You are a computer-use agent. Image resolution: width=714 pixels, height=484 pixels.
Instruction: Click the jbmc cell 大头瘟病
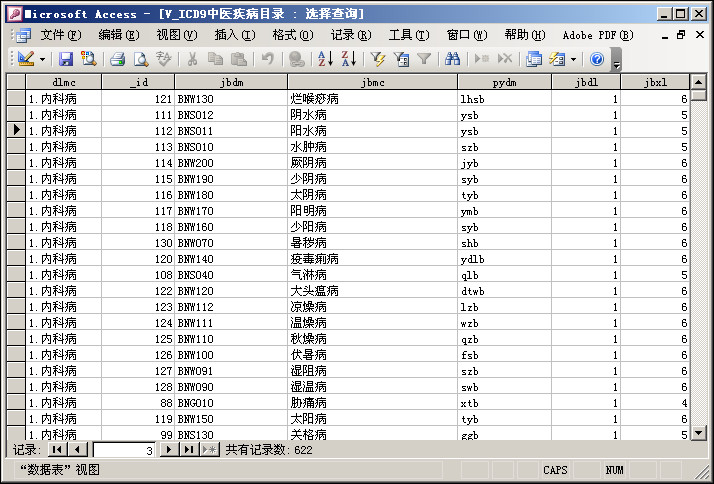pos(373,290)
